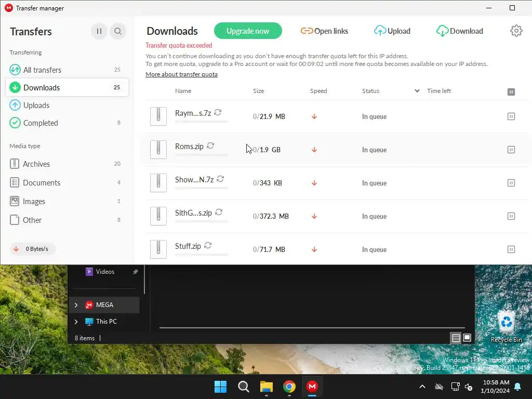Switch File Explorer to large icons view
The image size is (532, 399).
[467, 338]
